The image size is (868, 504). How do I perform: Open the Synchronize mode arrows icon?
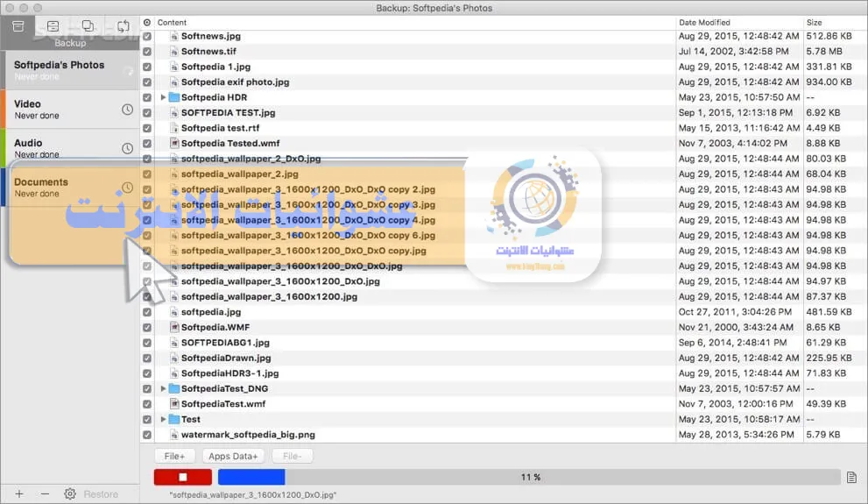click(x=123, y=26)
